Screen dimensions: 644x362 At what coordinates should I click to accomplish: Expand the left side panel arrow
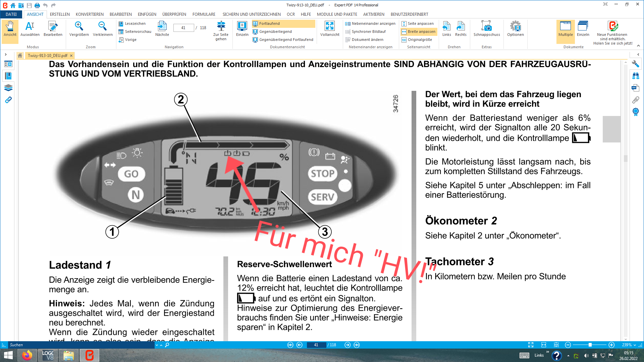tap(6, 55)
